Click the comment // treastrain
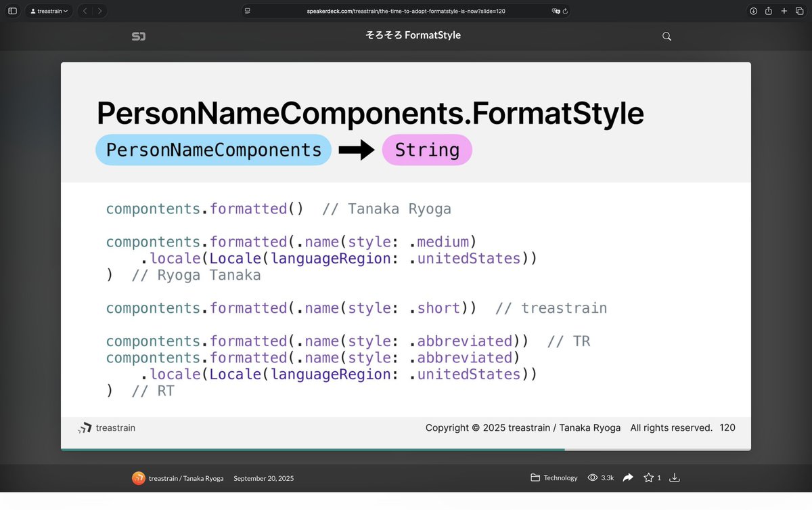This screenshot has width=812, height=510. pyautogui.click(x=551, y=308)
